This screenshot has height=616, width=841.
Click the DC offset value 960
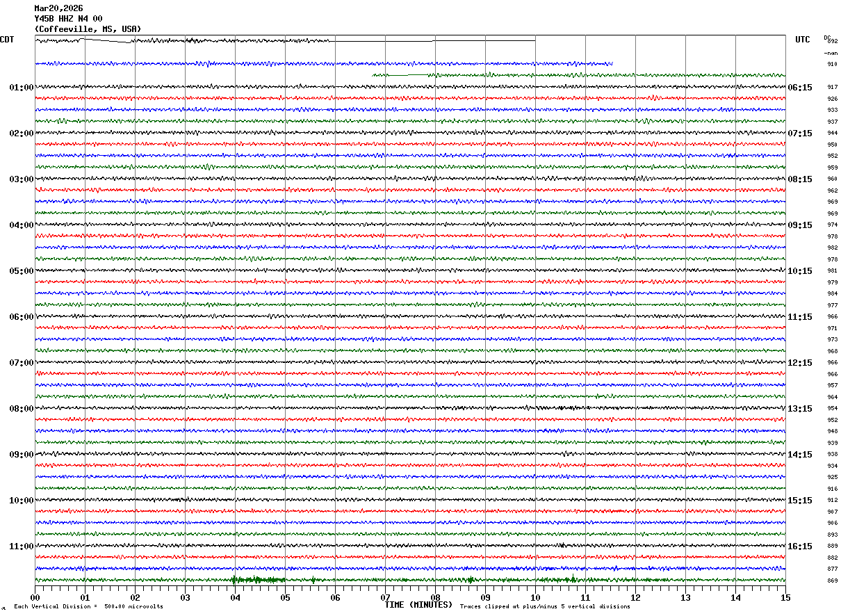pos(832,179)
